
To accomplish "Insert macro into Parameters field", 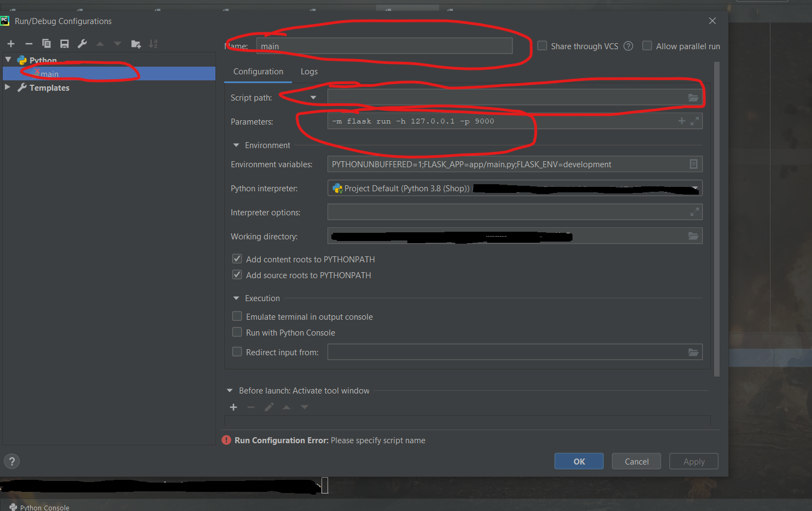I will (681, 121).
